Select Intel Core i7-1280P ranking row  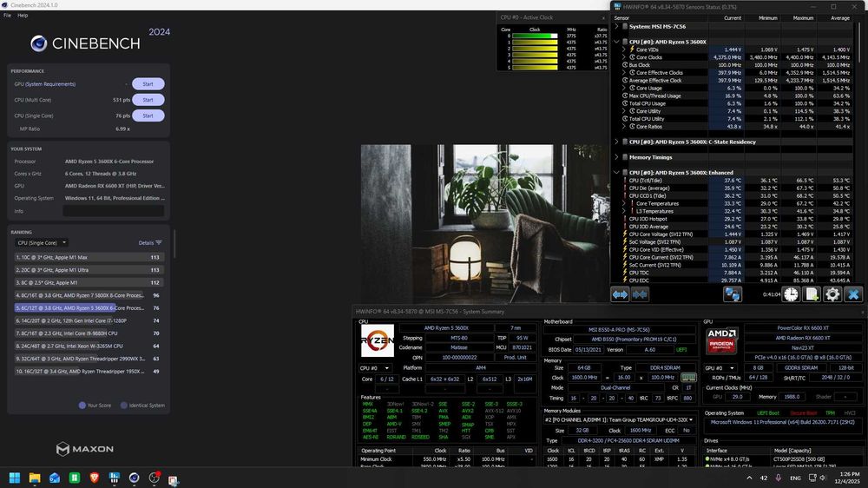(x=89, y=320)
